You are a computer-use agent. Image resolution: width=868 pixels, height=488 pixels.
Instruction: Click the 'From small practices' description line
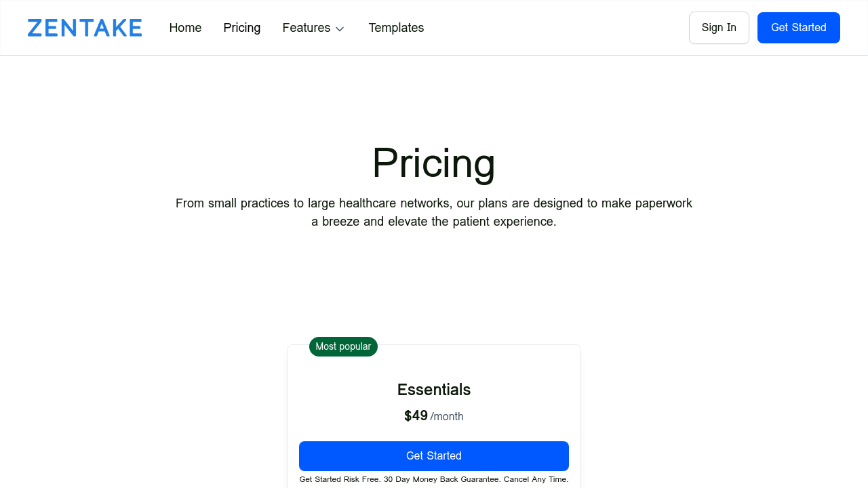(434, 203)
